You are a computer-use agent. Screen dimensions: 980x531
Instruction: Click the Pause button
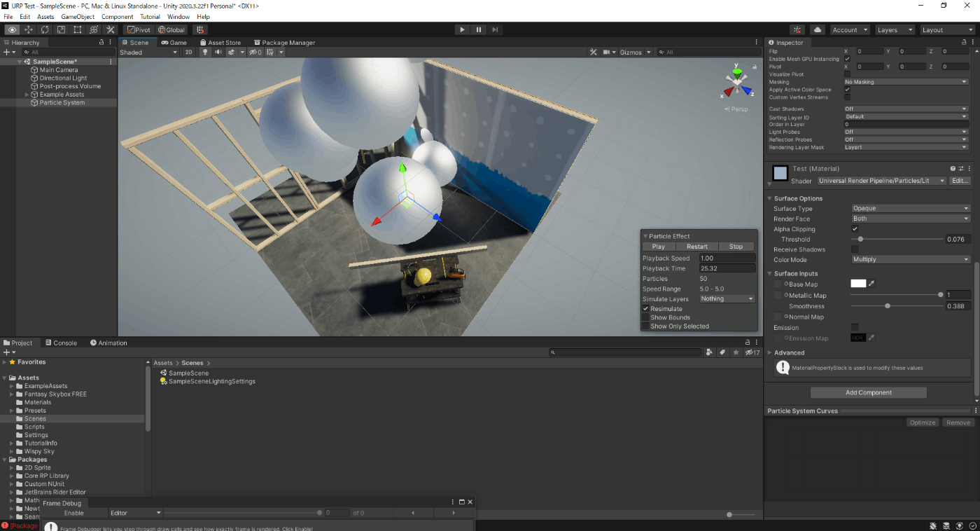pyautogui.click(x=479, y=30)
